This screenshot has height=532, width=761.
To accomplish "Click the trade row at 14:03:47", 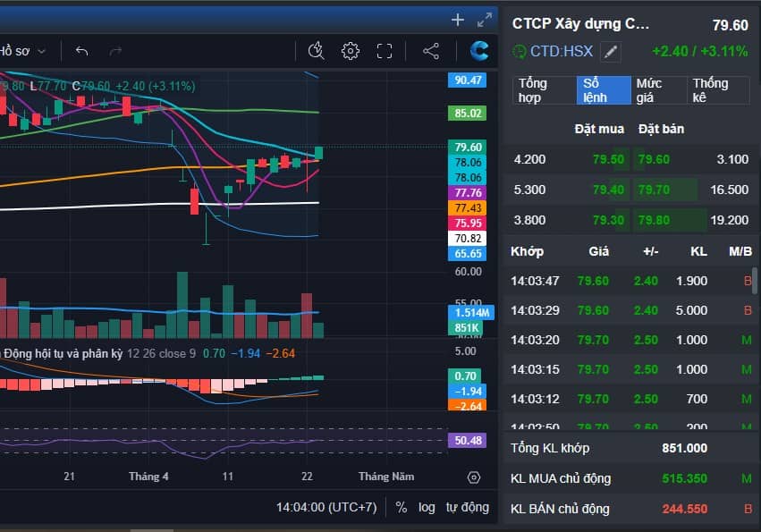I will 630,281.
